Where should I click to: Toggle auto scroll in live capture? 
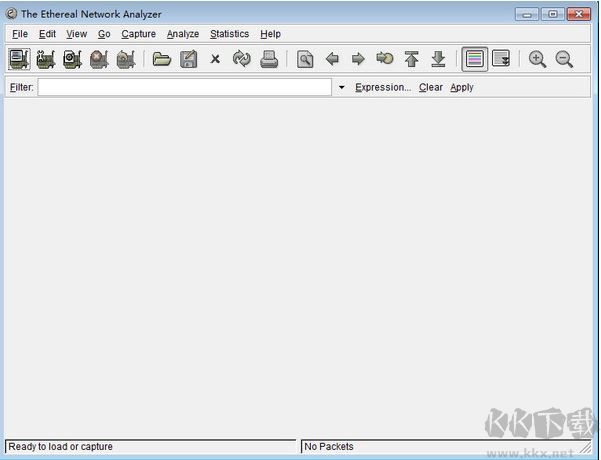(x=501, y=58)
